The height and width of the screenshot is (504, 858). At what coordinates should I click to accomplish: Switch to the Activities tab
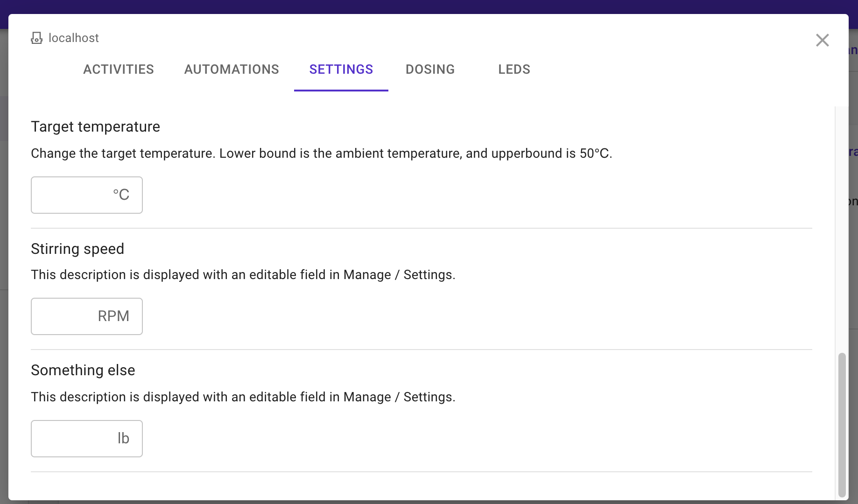click(119, 70)
